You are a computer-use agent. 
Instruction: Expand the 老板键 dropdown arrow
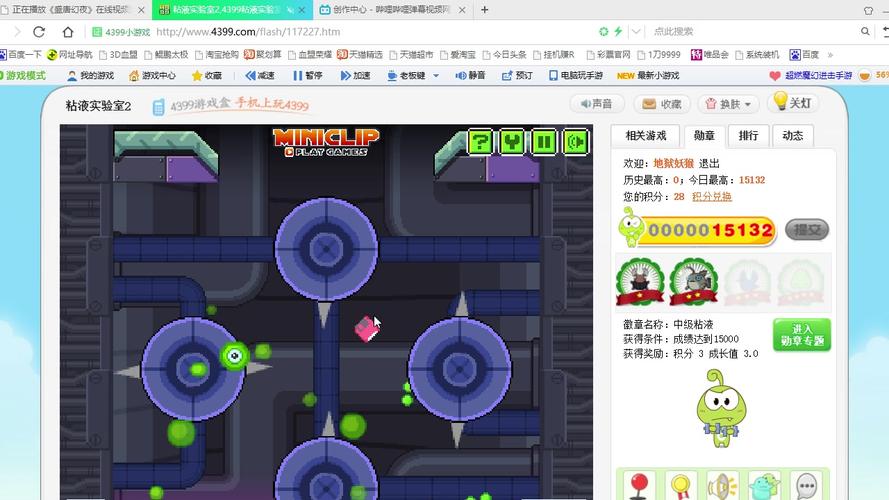pos(436,75)
